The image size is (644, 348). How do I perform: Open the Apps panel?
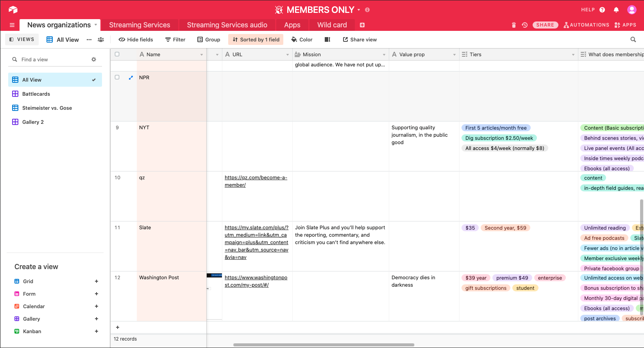[x=625, y=25]
